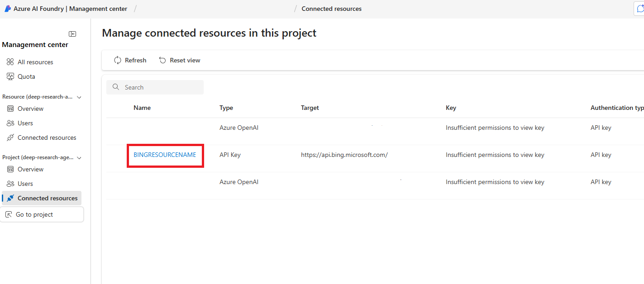The width and height of the screenshot is (644, 284).
Task: Sort by the Target column header
Action: click(310, 108)
